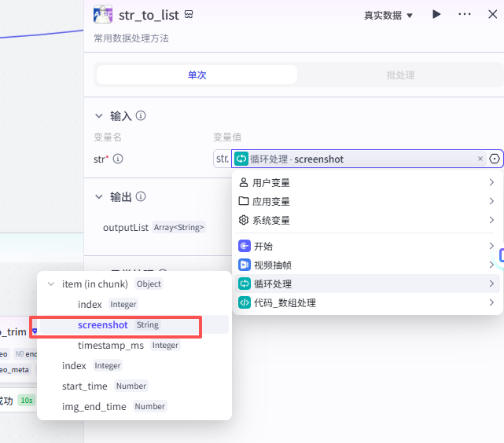
Task: Click the loop icon in the str value field
Action: click(241, 159)
